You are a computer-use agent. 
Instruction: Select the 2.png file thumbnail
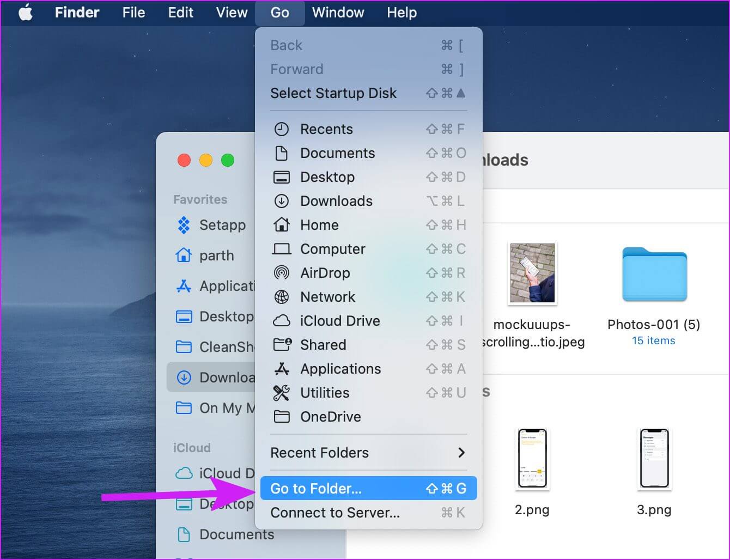[532, 458]
